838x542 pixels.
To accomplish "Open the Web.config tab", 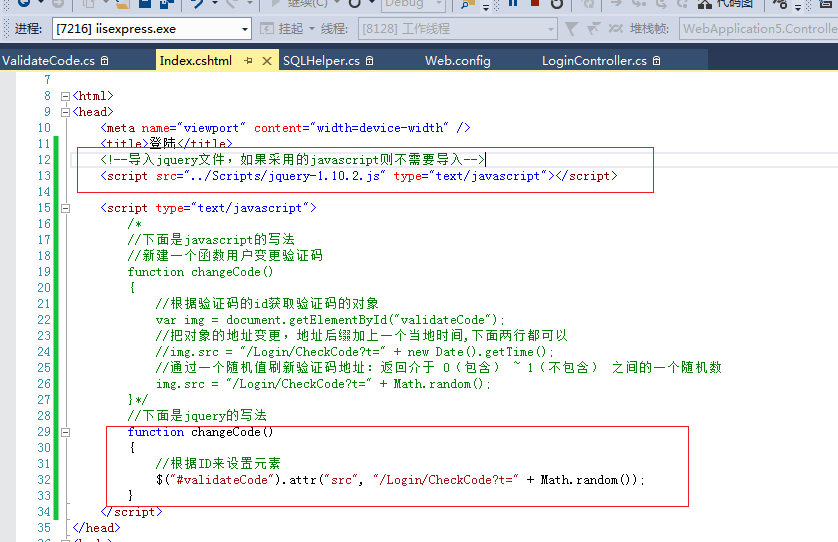I will click(x=457, y=61).
